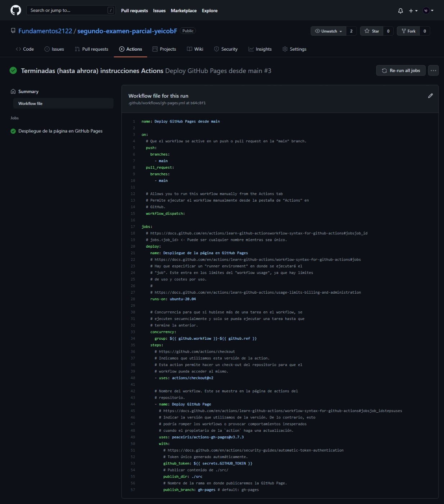Screen dimensions: 444x504
Task: View the forks count beside Fork
Action: 425,31
